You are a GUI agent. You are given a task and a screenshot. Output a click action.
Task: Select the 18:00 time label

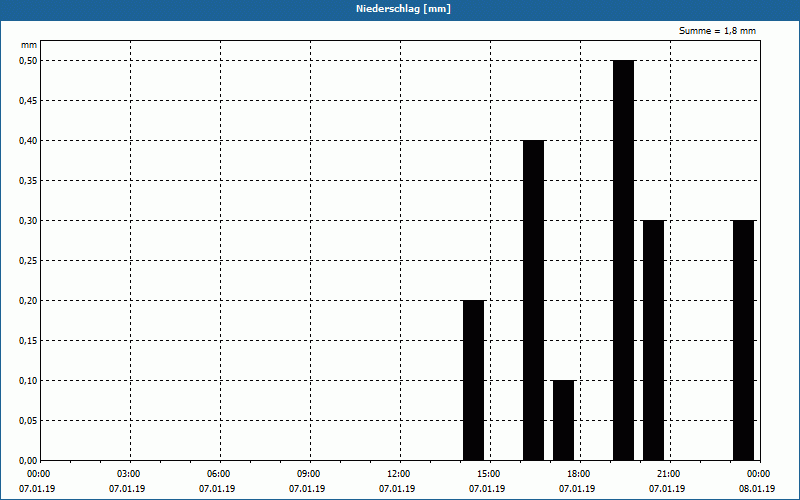pyautogui.click(x=579, y=474)
